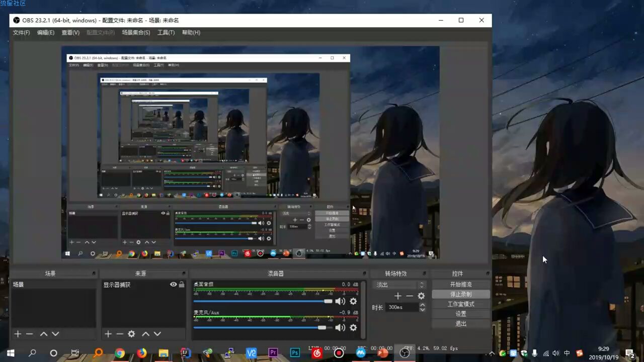This screenshot has width=644, height=362.
Task: Open Firefox from the taskbar
Action: (141, 353)
